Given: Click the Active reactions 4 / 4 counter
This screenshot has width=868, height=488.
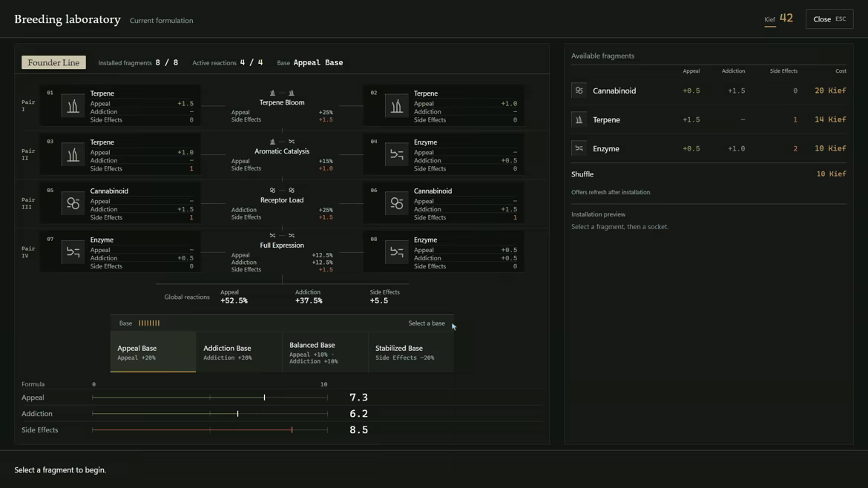Looking at the screenshot, I should click(228, 62).
